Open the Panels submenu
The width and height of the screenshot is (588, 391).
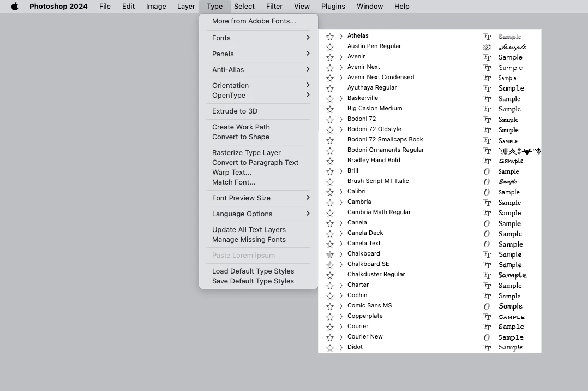point(259,54)
